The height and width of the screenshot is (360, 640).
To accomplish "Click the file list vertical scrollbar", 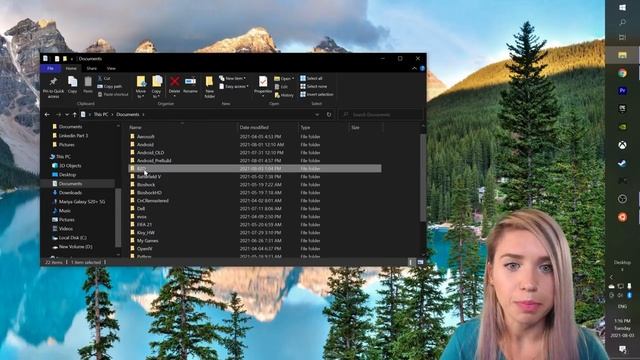I will pos(423,178).
